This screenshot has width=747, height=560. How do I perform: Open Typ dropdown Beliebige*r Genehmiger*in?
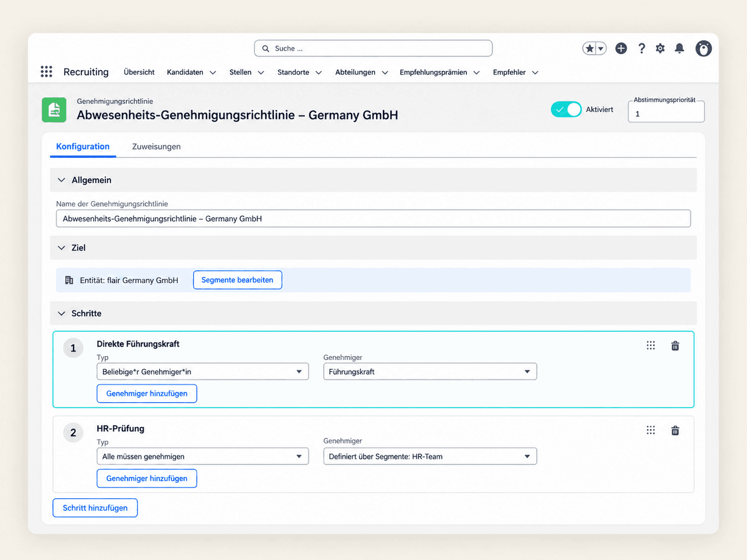(x=203, y=372)
